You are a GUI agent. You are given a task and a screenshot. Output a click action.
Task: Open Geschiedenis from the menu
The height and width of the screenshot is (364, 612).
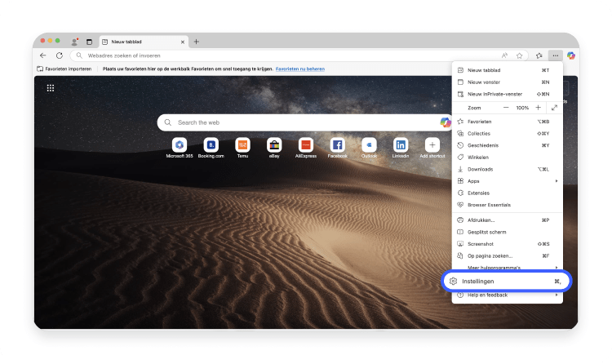click(x=507, y=145)
